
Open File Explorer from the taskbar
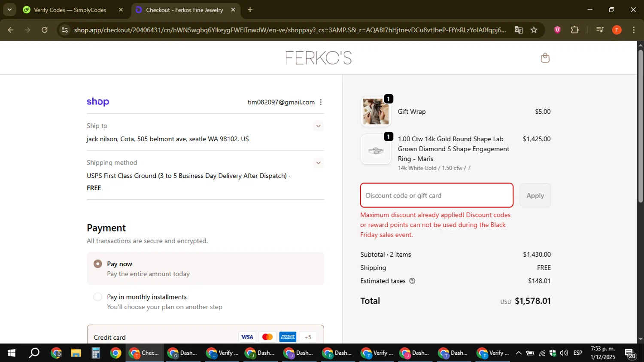coord(76,353)
